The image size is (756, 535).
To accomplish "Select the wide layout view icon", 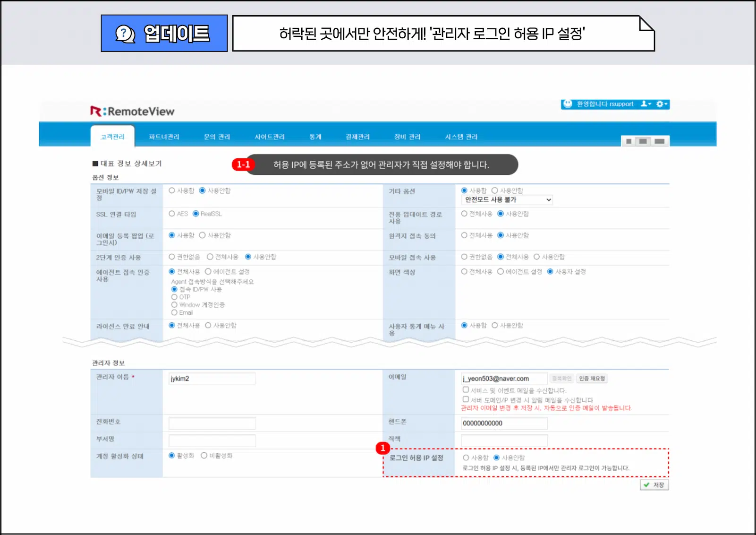I will (x=659, y=141).
